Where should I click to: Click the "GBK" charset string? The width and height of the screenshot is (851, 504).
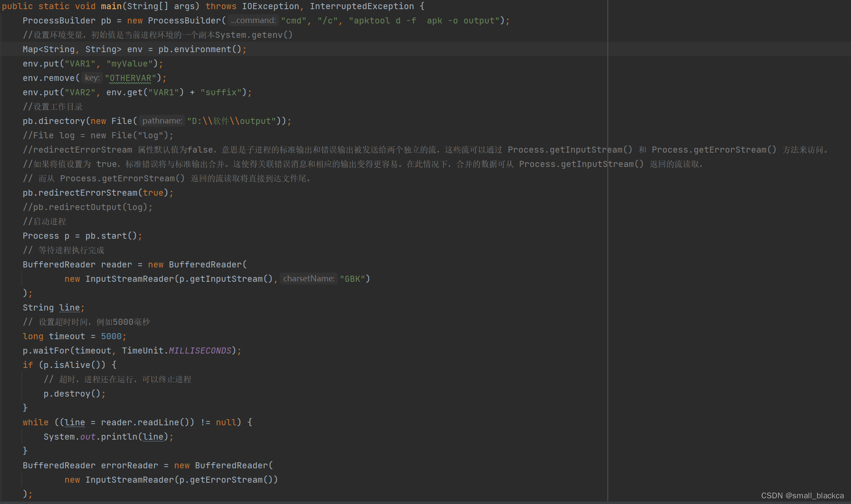tap(352, 279)
